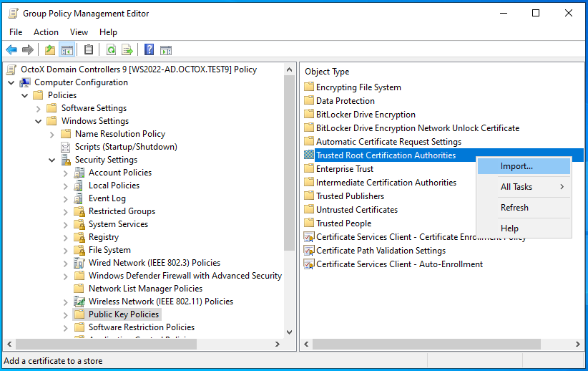Open the All Tasks submenu
This screenshot has width=588, height=371.
click(x=524, y=187)
